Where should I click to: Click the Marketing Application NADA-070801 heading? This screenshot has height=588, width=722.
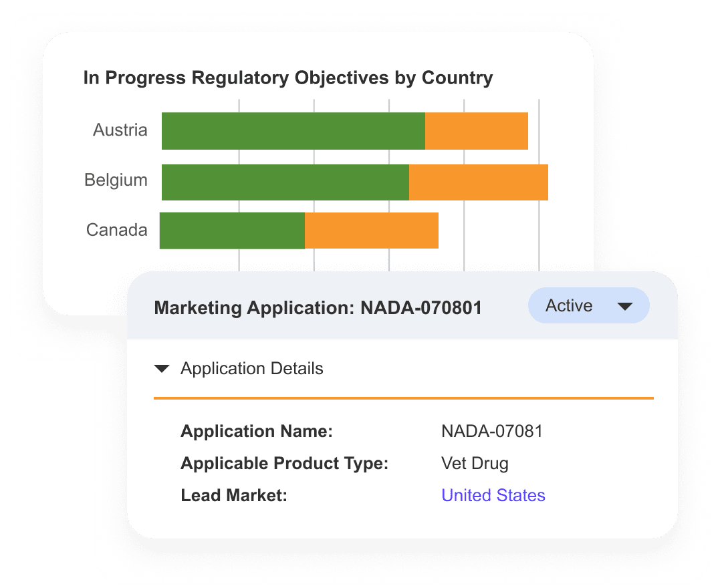click(318, 308)
